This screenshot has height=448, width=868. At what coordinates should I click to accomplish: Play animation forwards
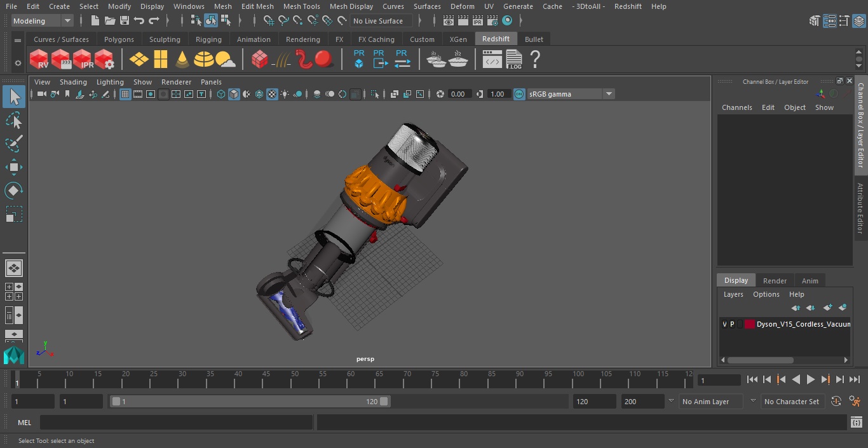tap(810, 379)
